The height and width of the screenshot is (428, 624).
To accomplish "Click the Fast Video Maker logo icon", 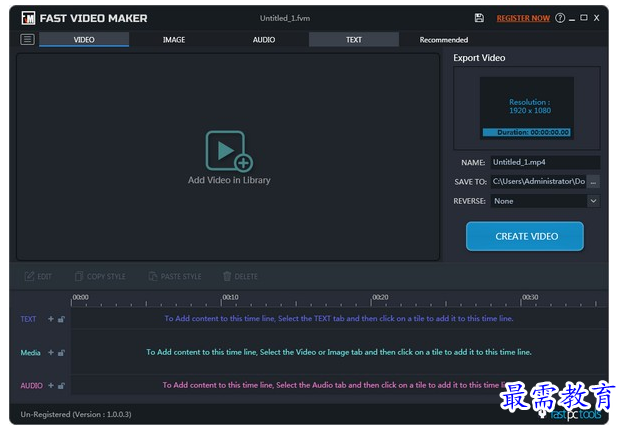I will [28, 18].
